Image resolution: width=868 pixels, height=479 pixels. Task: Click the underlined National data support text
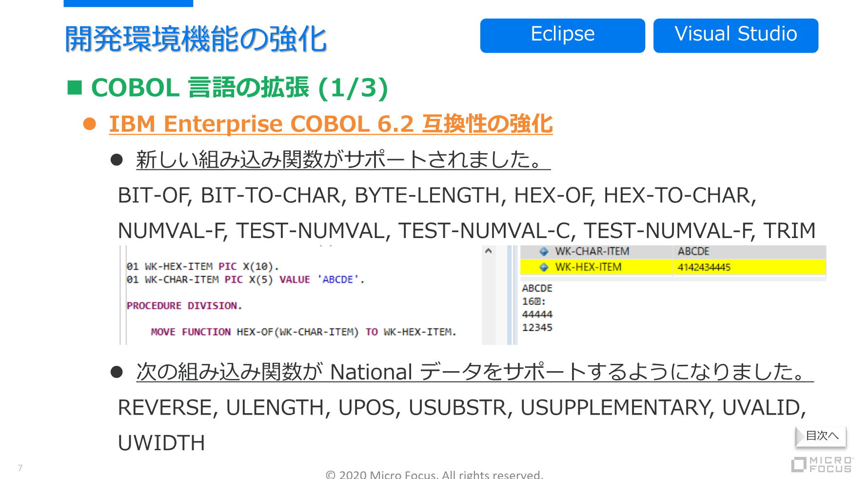[474, 372]
